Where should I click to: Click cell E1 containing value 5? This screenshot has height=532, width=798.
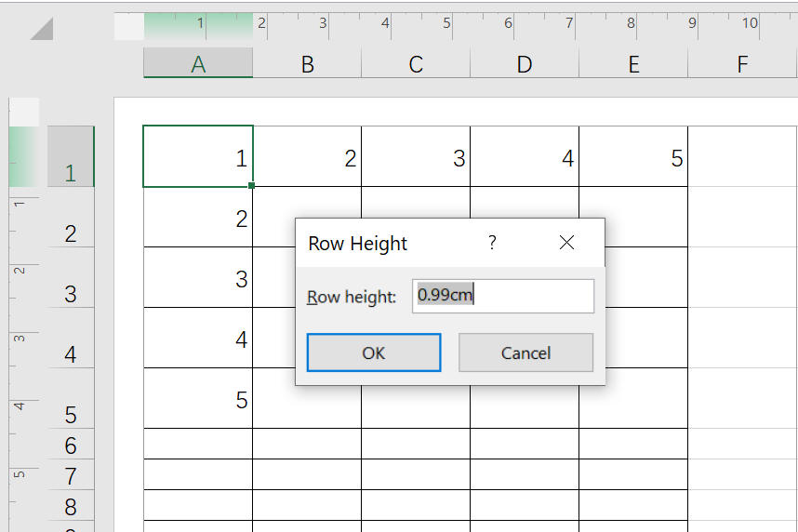[x=633, y=157]
